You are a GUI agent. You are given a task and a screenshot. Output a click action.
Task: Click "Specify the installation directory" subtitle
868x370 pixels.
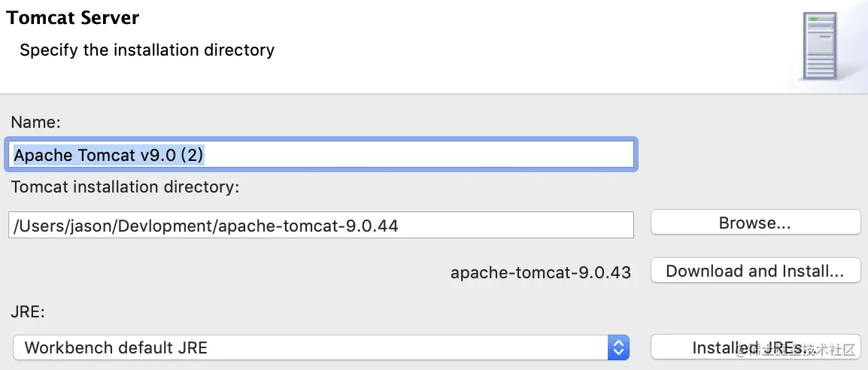pyautogui.click(x=147, y=50)
